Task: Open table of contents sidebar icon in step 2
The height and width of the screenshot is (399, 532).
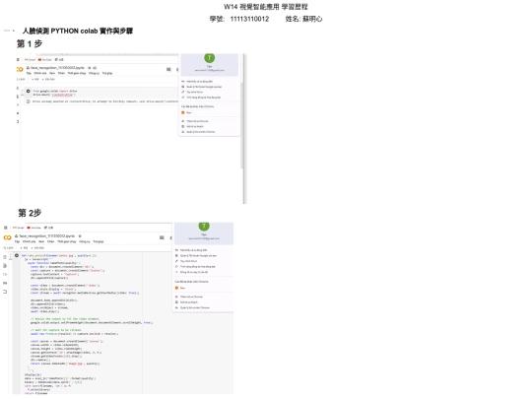Action: [x=5, y=257]
